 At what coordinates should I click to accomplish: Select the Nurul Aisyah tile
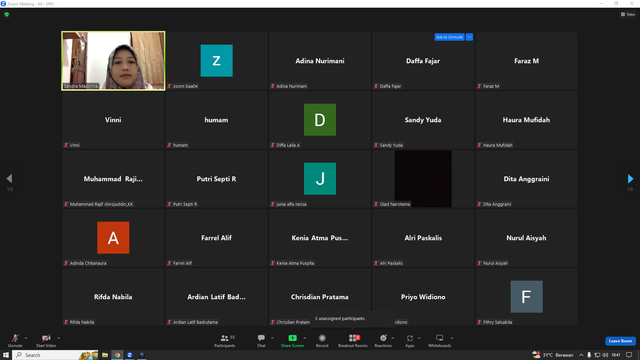(527, 238)
